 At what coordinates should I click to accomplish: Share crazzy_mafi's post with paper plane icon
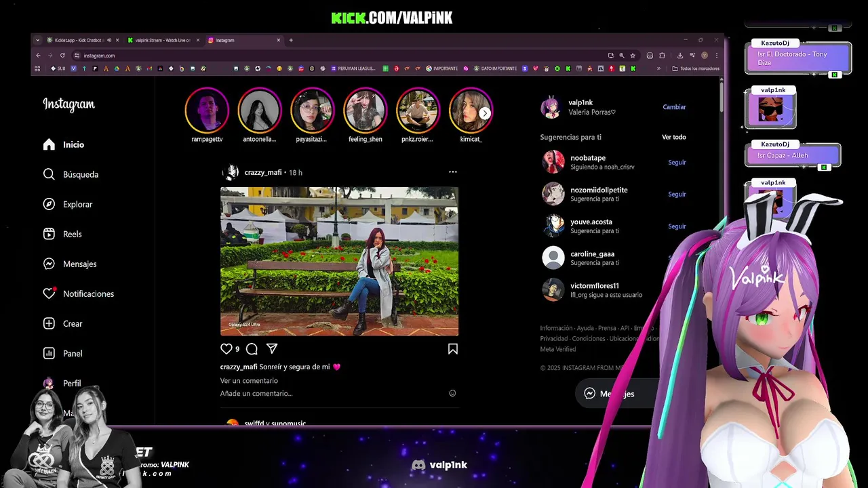[x=272, y=348]
